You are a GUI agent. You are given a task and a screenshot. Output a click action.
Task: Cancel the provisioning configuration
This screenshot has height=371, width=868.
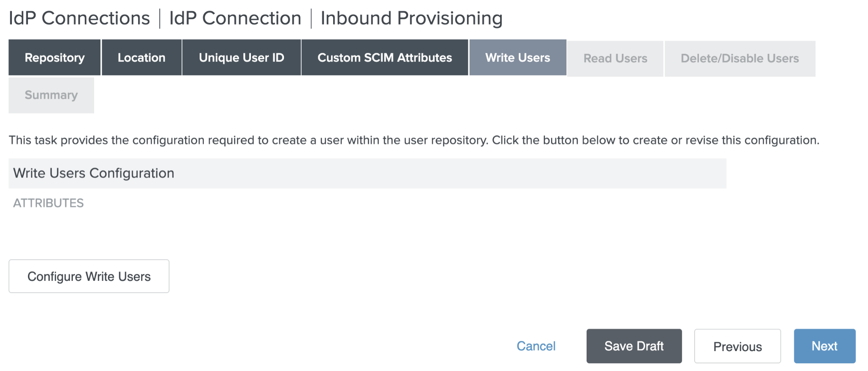(x=536, y=346)
